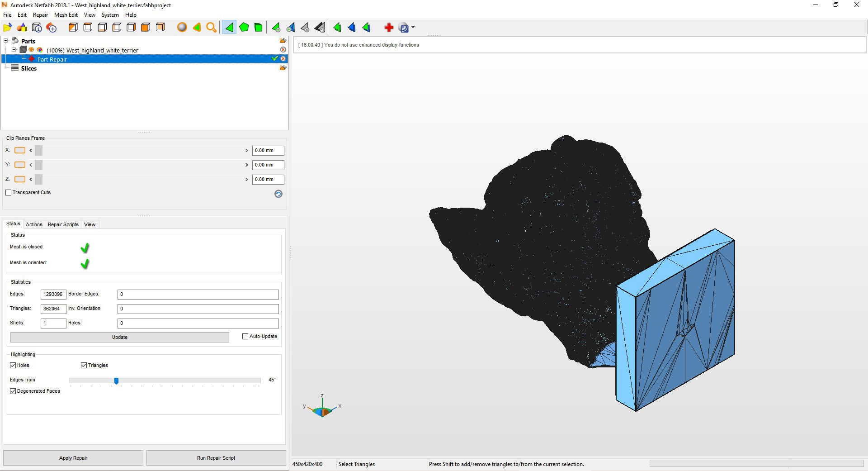The image size is (868, 471).
Task: Click the Apply Repair button
Action: [x=73, y=458]
